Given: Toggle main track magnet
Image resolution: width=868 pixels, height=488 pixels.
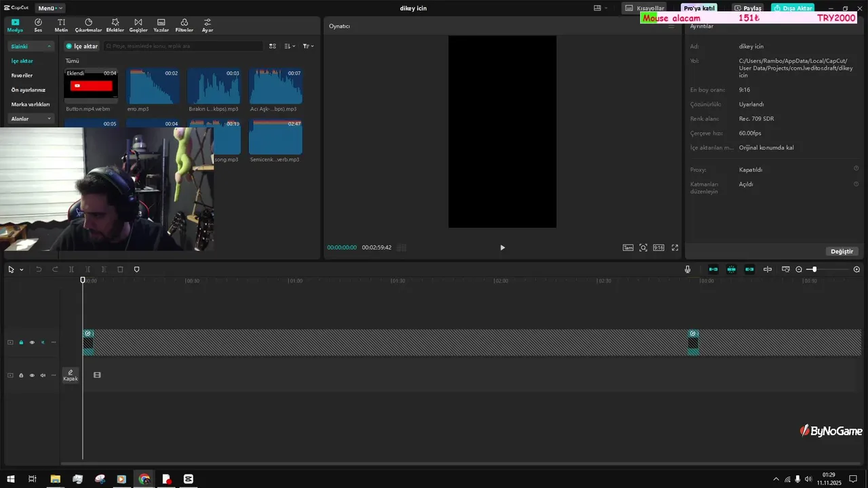Looking at the screenshot, I should pos(713,270).
